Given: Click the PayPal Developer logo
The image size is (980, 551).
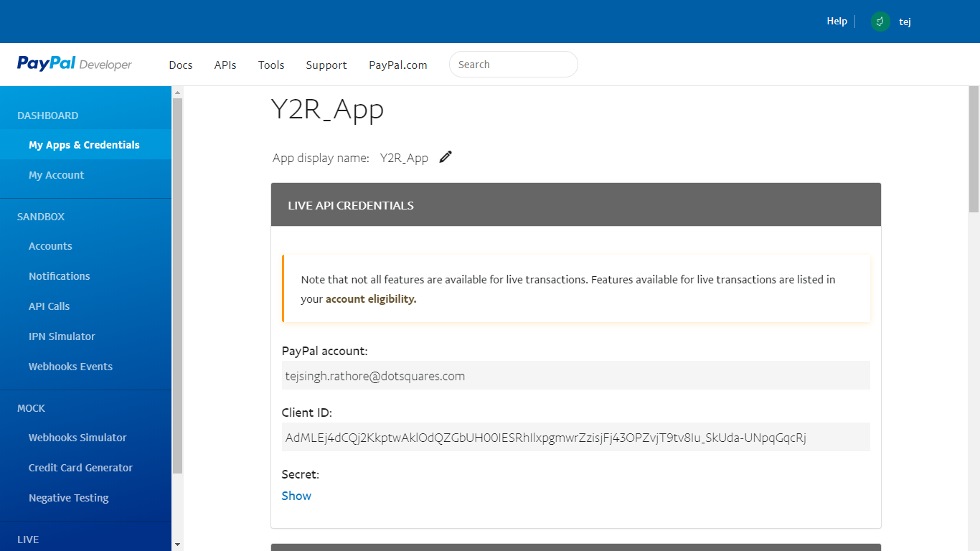Looking at the screenshot, I should (x=75, y=64).
